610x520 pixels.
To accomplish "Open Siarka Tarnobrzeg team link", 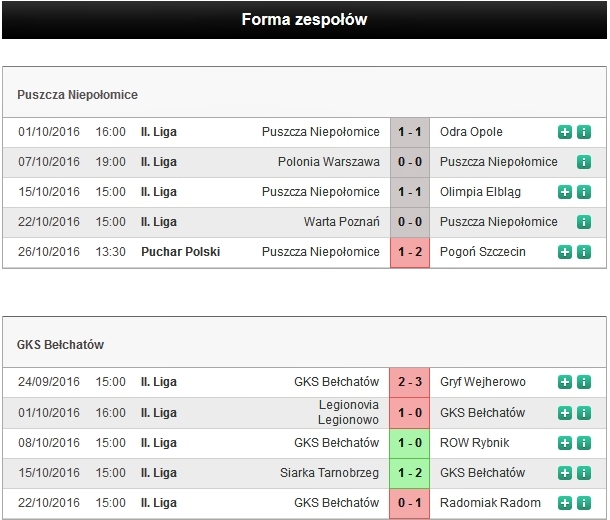I will click(x=330, y=473).
